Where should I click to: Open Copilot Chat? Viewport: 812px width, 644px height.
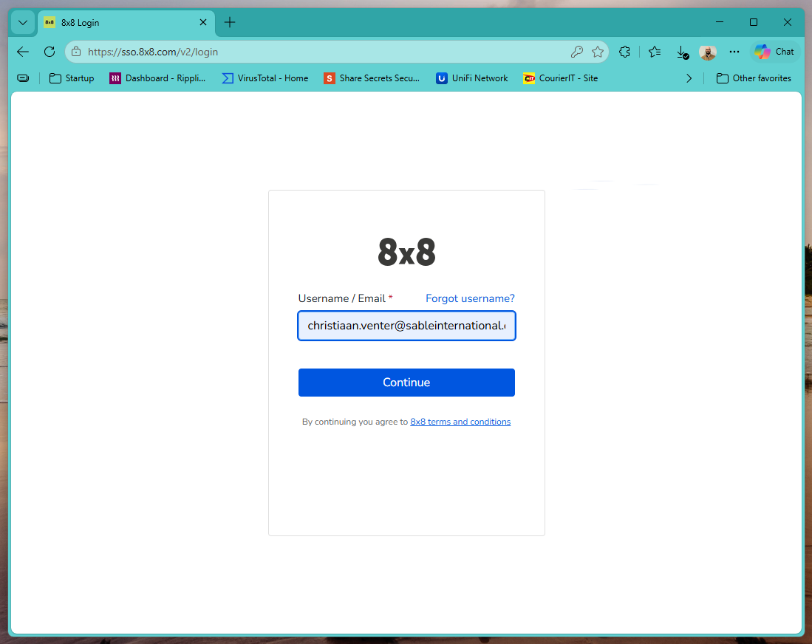(775, 52)
